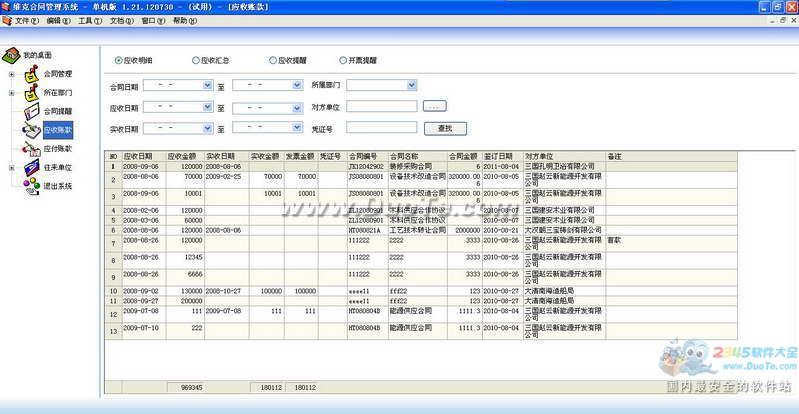Select the 应收提醒 radio button
Image resolution: width=799 pixels, height=414 pixels.
click(273, 60)
